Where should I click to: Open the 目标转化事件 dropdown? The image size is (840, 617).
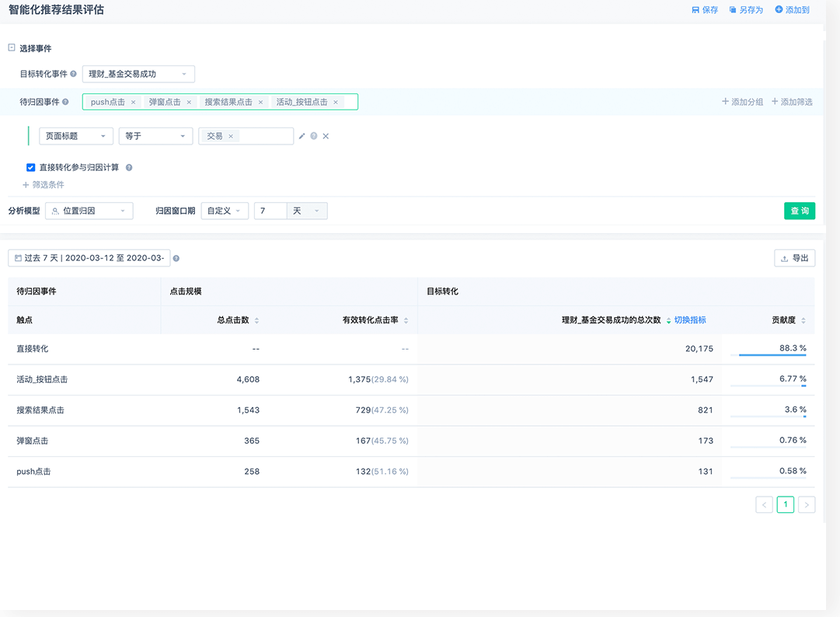pyautogui.click(x=138, y=74)
